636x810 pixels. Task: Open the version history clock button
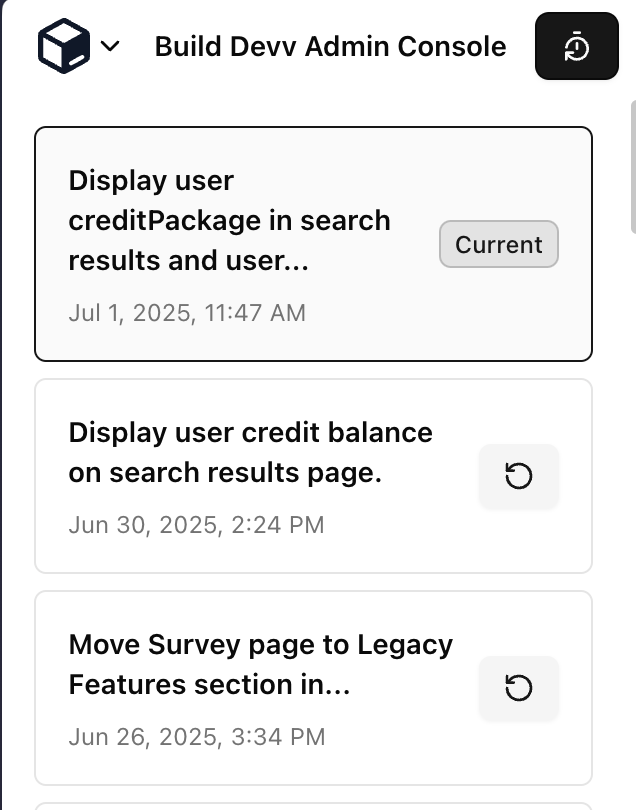576,46
